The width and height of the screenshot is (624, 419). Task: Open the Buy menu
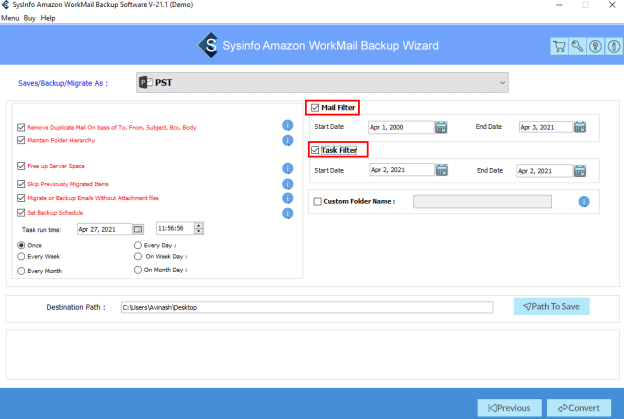[x=29, y=18]
